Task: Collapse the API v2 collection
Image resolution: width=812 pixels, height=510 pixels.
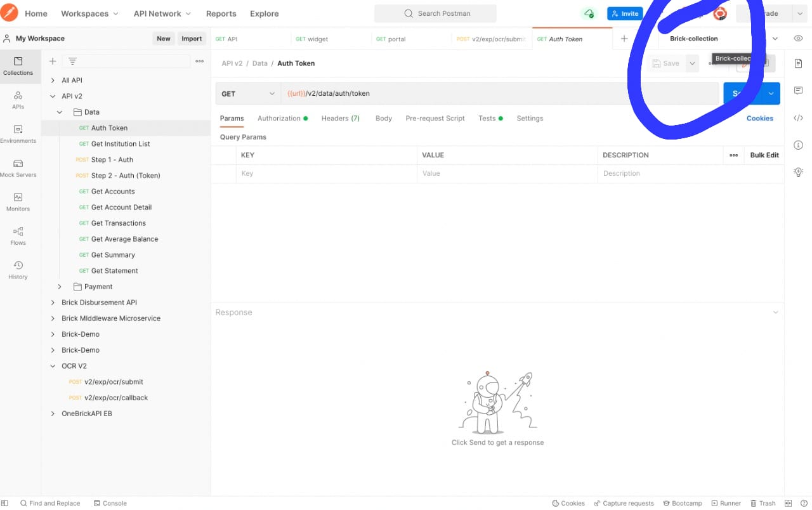Action: 53,96
